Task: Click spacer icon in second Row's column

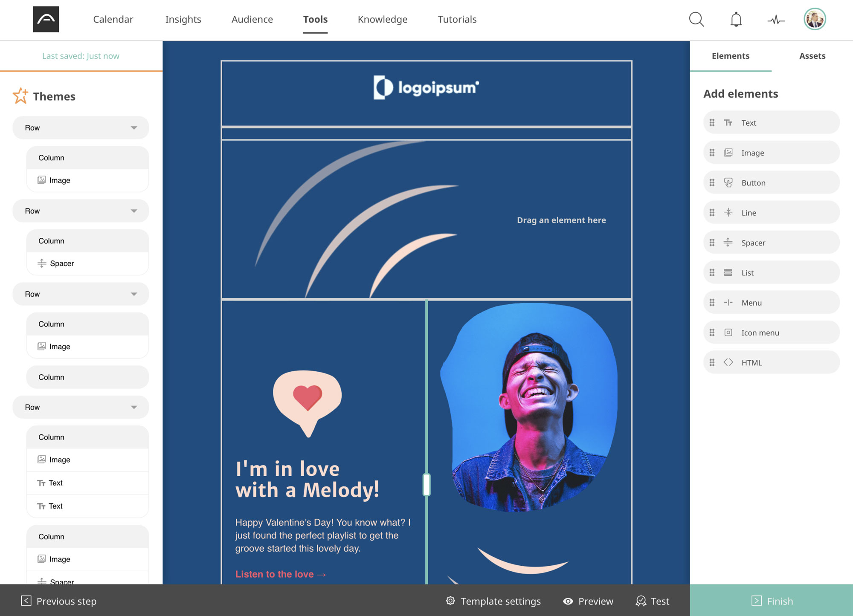Action: click(x=42, y=263)
